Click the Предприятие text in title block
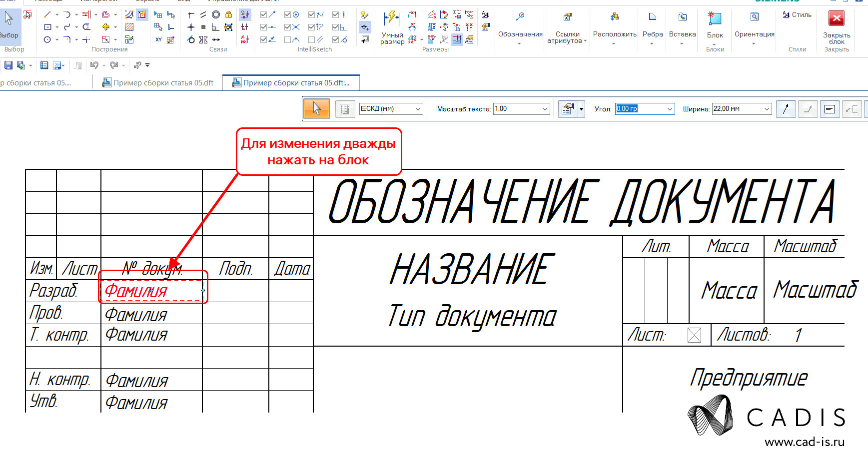Image resolution: width=868 pixels, height=460 pixels. pos(748,379)
